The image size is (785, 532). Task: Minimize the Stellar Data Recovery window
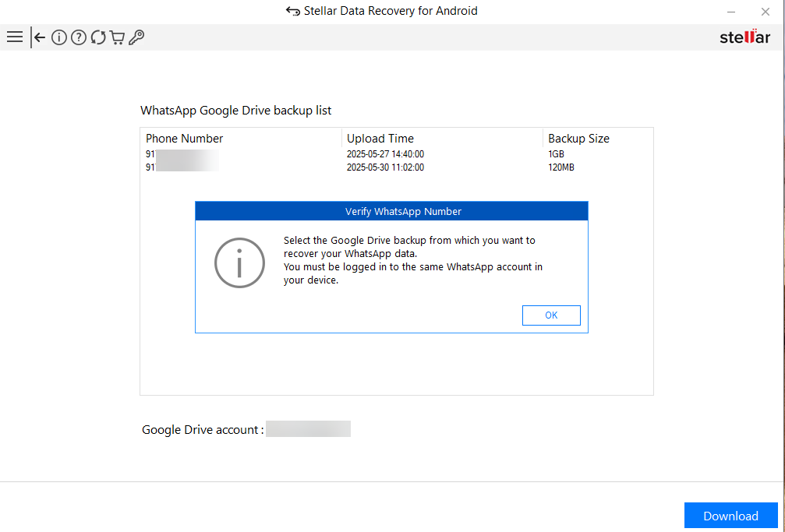pyautogui.click(x=730, y=12)
